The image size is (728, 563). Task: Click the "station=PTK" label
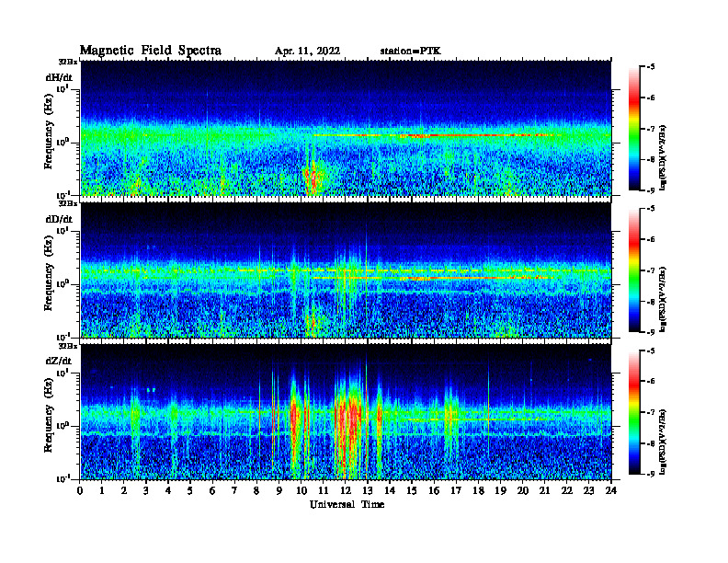coord(411,52)
